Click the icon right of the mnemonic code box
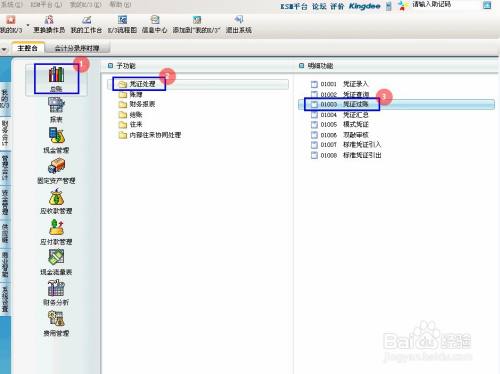This screenshot has height=374, width=500. 487,5
